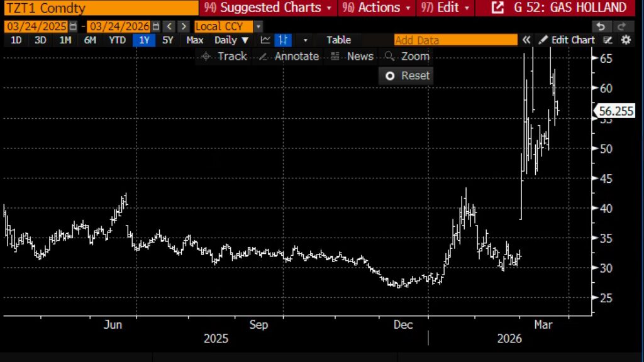The height and width of the screenshot is (362, 644).
Task: Click the Edit Chart button
Action: tap(567, 40)
